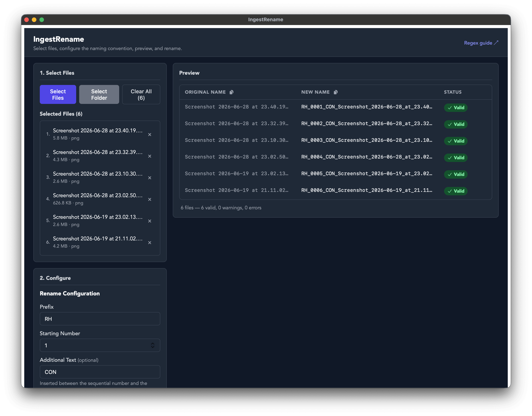Open the Regex guide link

coord(481,43)
